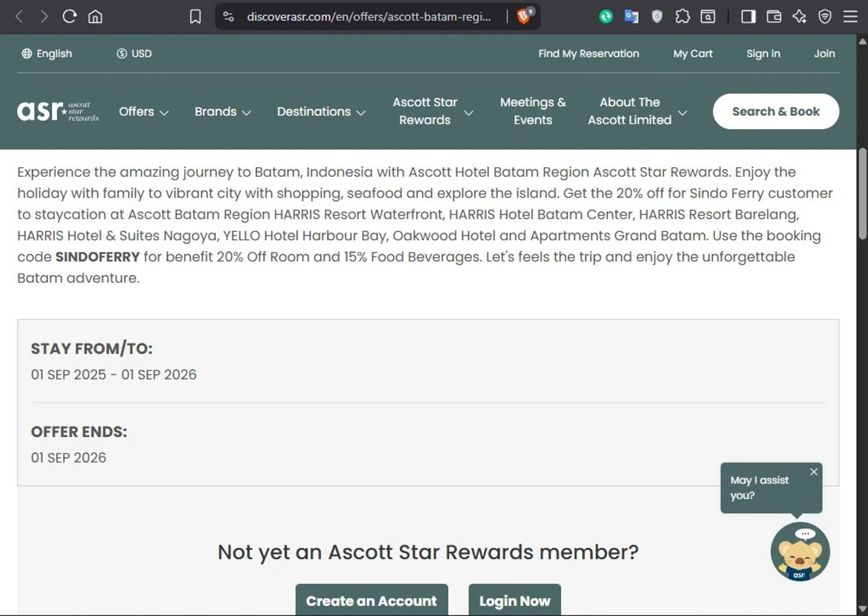
Task: Open the browser home page
Action: pos(95,17)
